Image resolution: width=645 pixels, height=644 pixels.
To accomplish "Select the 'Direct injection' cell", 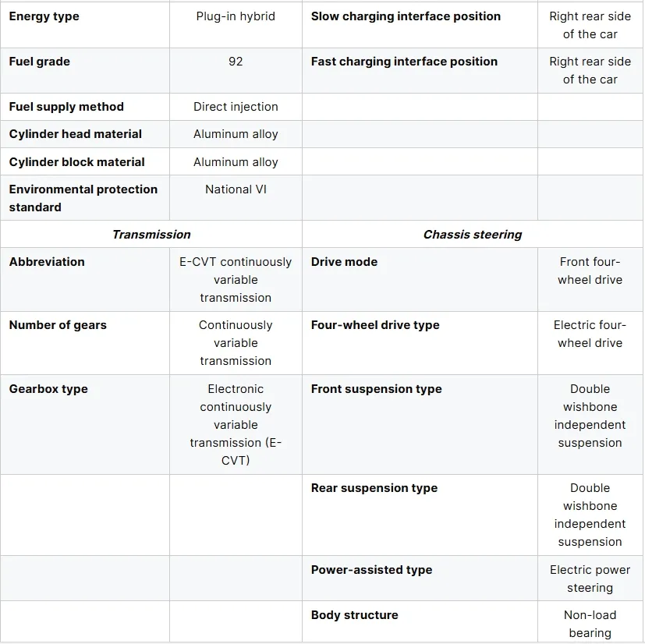I will pos(236,107).
